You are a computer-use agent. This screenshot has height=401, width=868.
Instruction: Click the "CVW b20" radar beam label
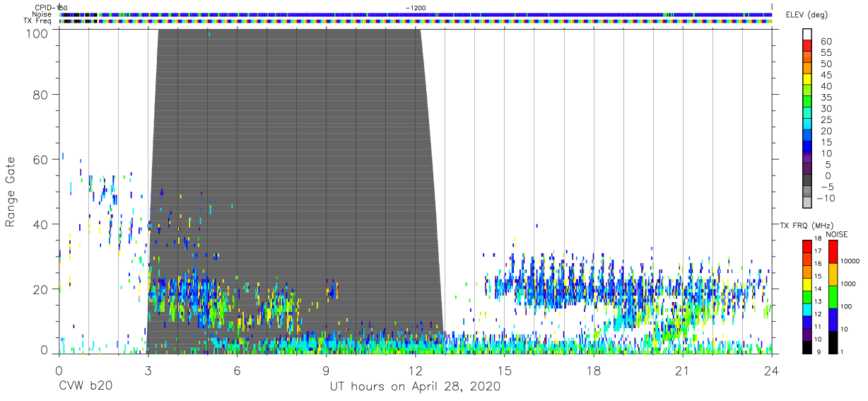click(86, 387)
